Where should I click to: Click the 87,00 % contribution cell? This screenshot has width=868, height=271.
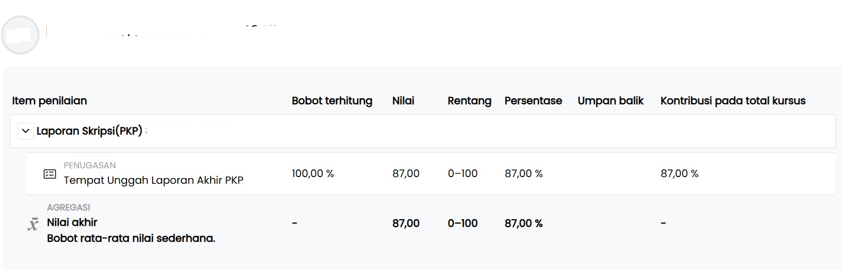pos(679,173)
